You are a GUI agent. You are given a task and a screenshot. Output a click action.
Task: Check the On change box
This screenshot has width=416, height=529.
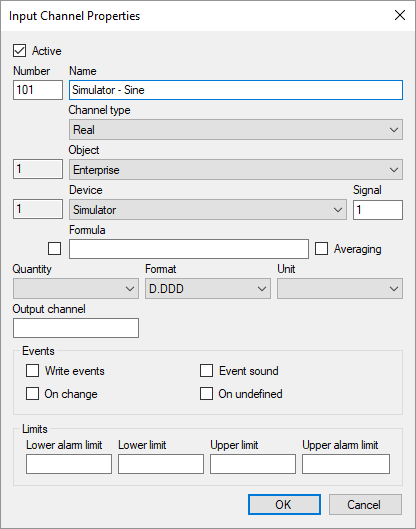(x=32, y=394)
